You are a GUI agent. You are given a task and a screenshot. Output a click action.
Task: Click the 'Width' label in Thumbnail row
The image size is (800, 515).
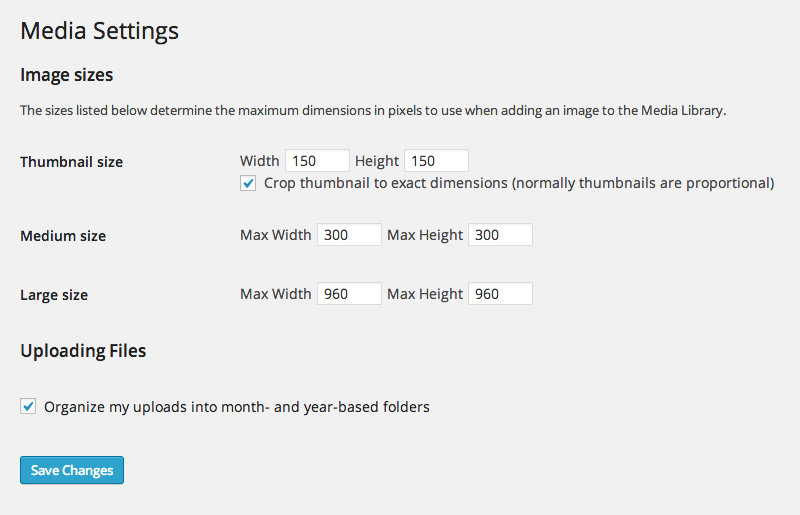pyautogui.click(x=260, y=161)
